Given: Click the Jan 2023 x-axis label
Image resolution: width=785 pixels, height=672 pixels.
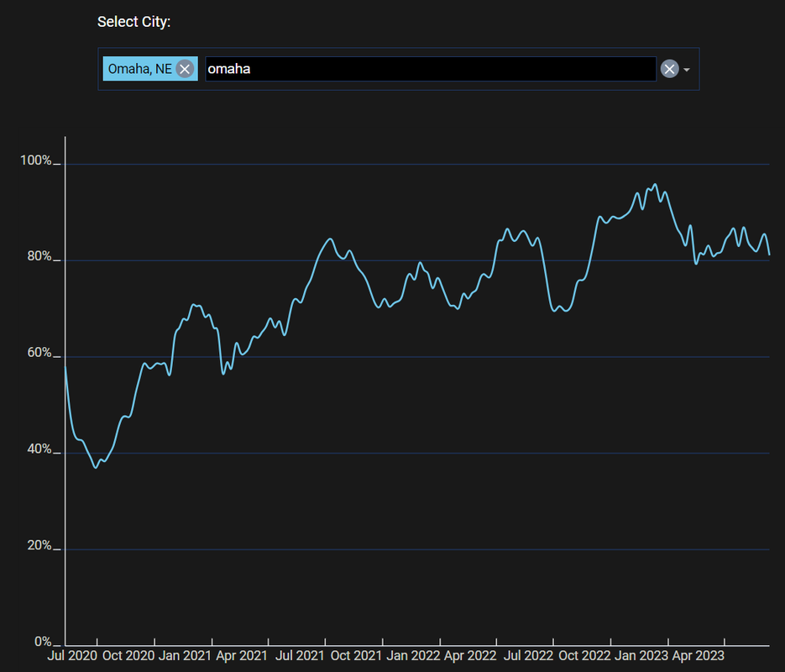Looking at the screenshot, I should pos(641,656).
